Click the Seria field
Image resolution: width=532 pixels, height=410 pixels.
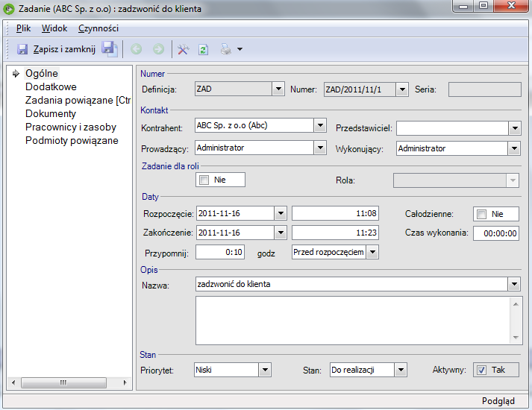tap(484, 89)
